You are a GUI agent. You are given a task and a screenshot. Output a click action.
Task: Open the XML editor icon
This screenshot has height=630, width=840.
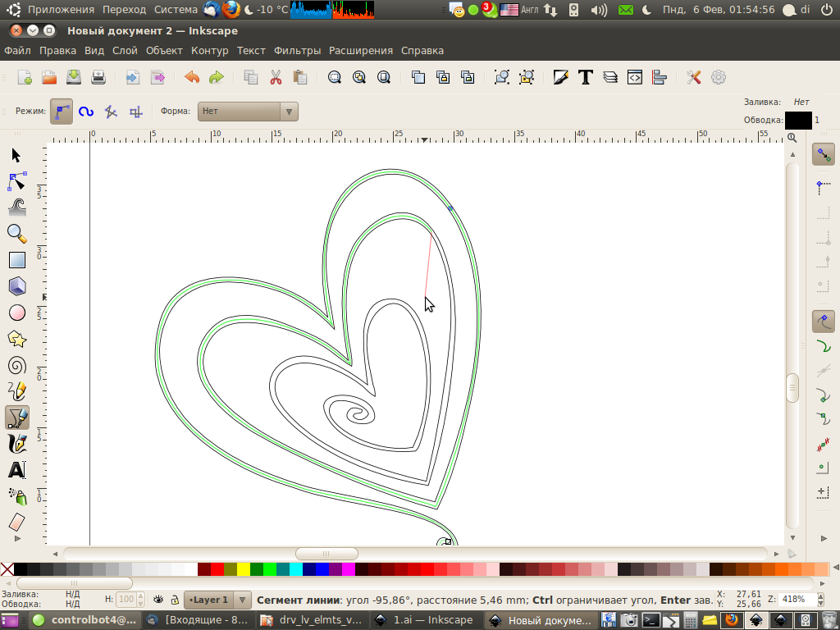(x=635, y=77)
